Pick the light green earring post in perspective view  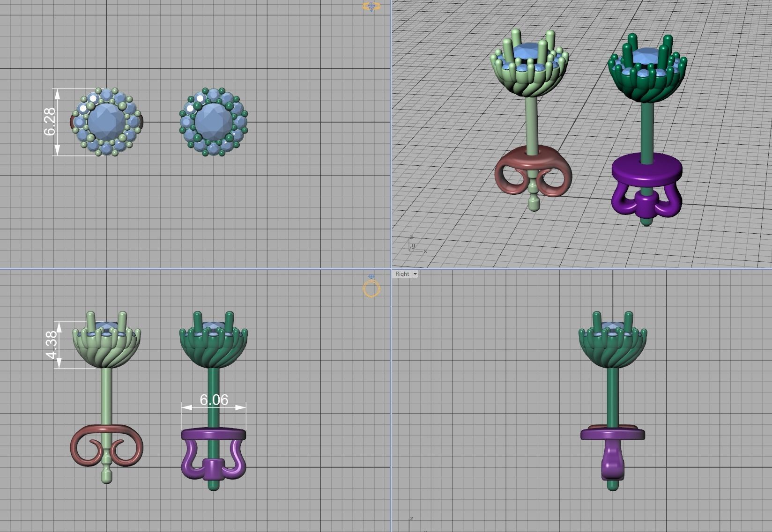531,124
